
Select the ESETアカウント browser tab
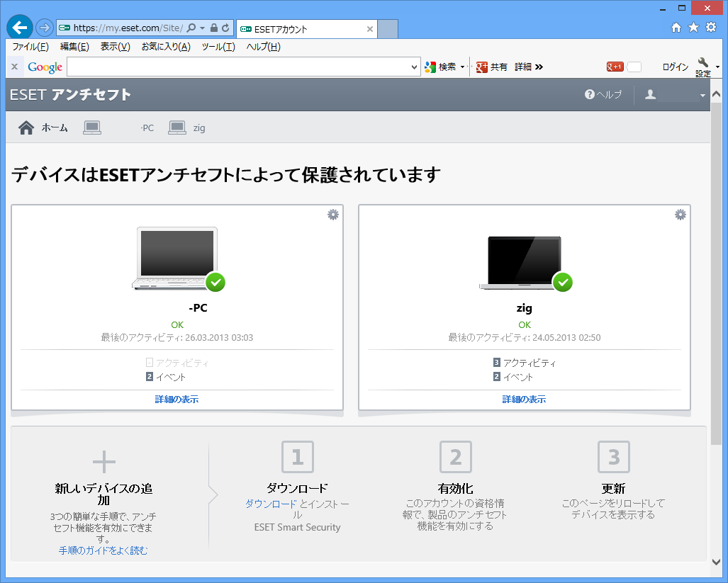(x=306, y=29)
